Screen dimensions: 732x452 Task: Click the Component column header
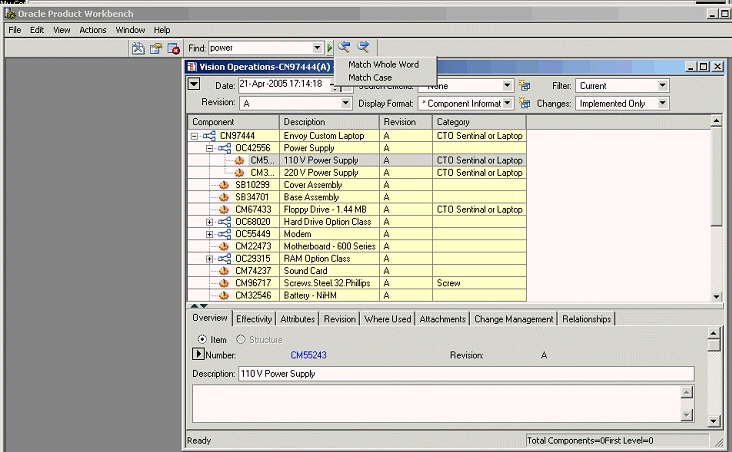tap(233, 122)
